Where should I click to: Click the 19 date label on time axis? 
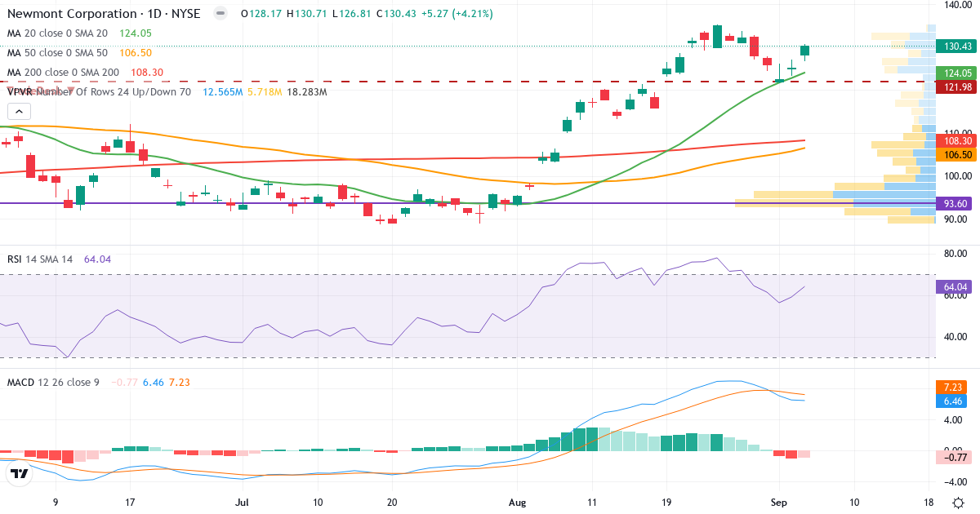tap(666, 503)
